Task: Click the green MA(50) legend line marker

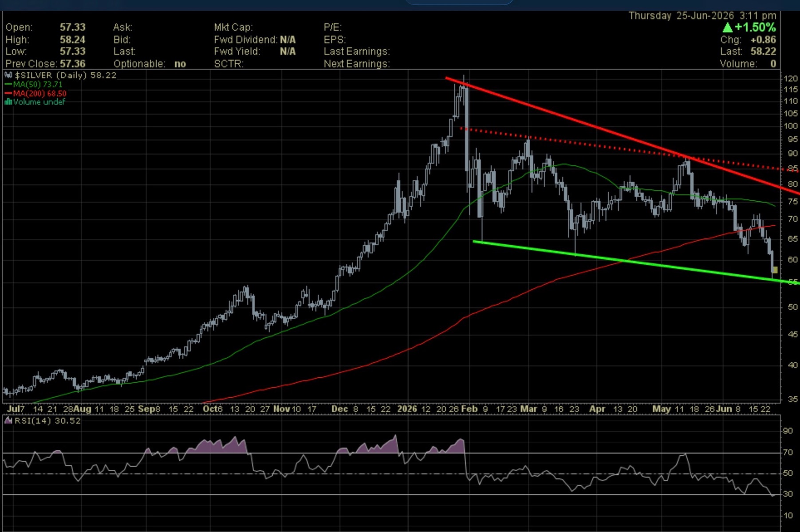Action: (x=8, y=84)
